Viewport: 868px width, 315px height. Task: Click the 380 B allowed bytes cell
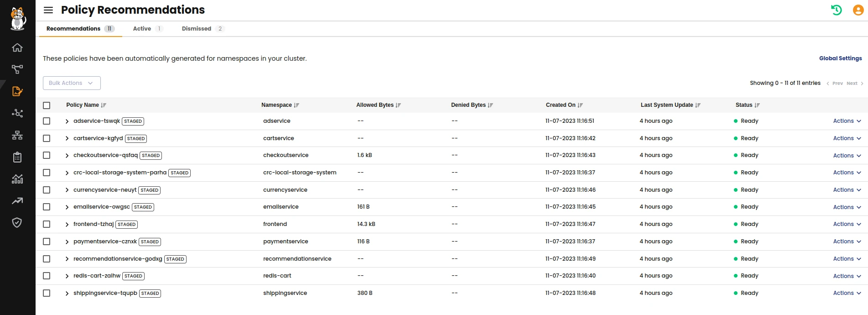(x=365, y=293)
